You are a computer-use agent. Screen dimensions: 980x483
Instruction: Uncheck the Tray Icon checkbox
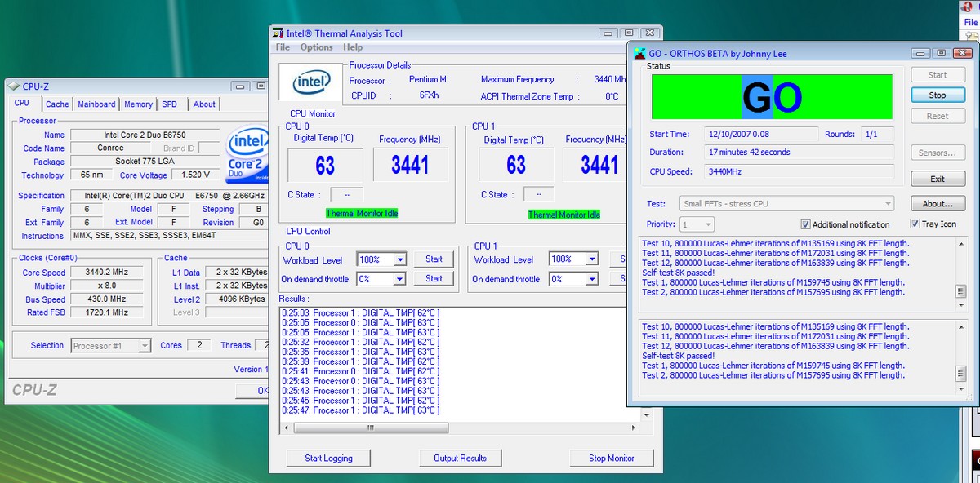(915, 224)
